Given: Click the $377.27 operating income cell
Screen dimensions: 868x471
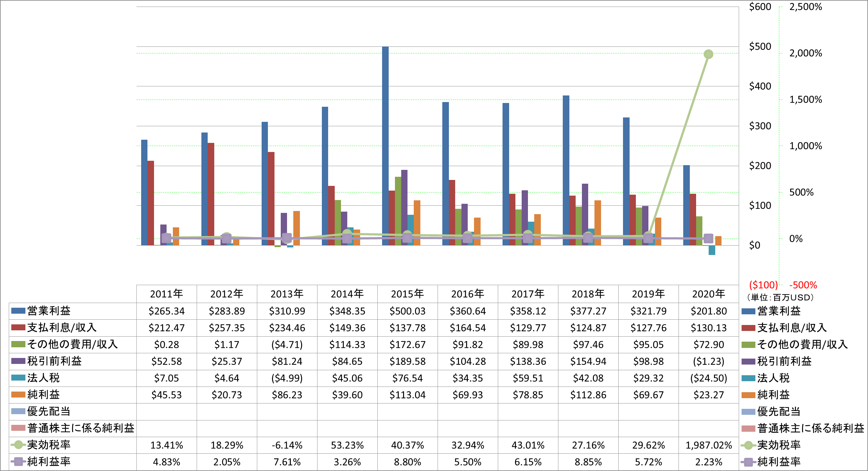Looking at the screenshot, I should point(588,311).
